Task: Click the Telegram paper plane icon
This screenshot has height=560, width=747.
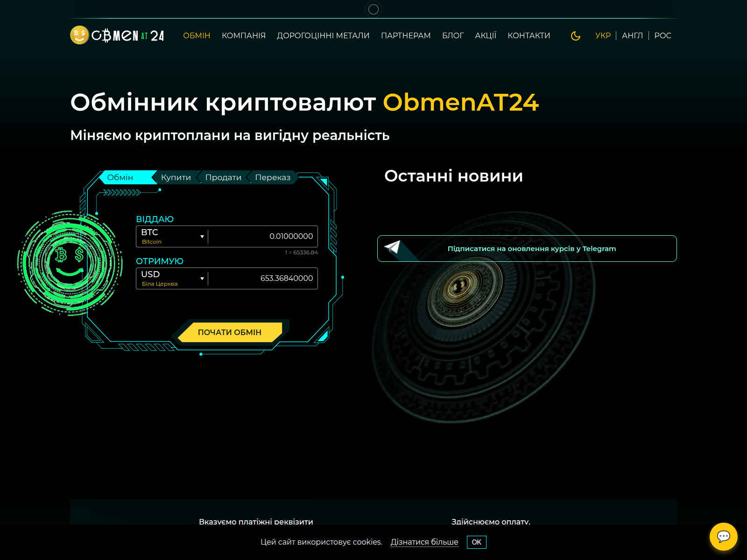Action: coord(393,247)
